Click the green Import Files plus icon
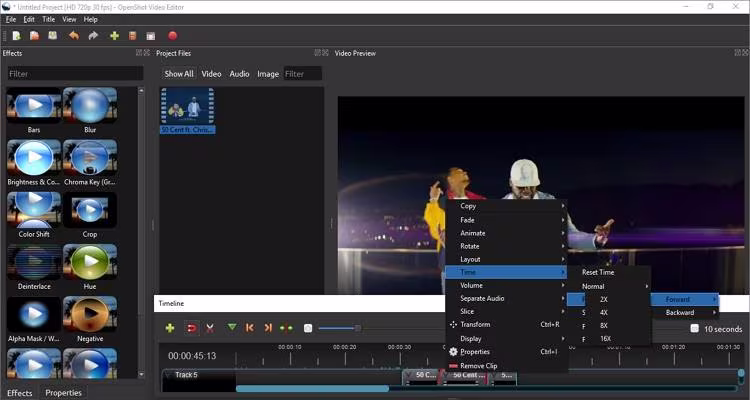The image size is (750, 400). coord(114,36)
